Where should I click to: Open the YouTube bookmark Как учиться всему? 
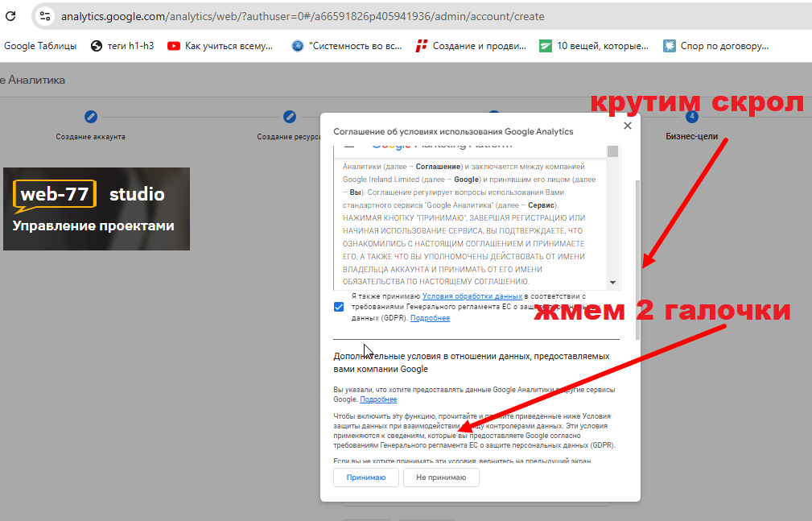coord(220,46)
